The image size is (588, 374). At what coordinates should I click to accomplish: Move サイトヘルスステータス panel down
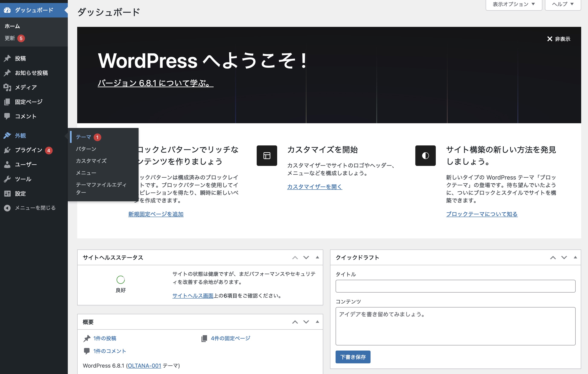coord(306,258)
